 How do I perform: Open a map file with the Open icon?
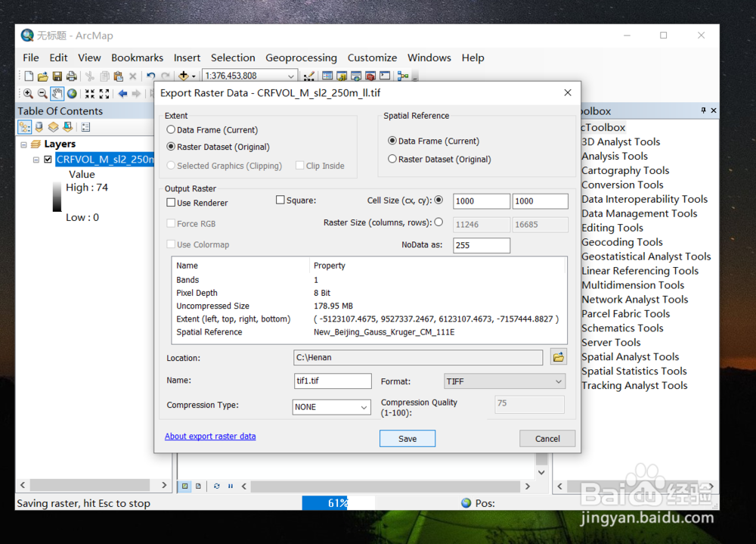tap(43, 76)
